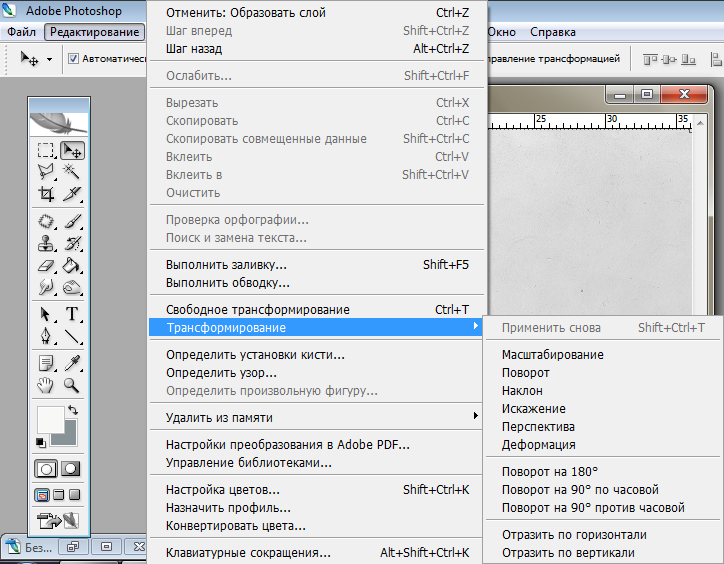Select the Healing Brush tool

tap(46, 221)
